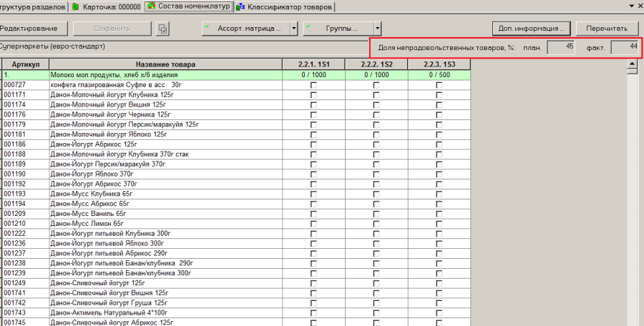Check 1S3 for Мусс Лимон 65г
Viewport: 644px width, 326px height.
coord(439,224)
